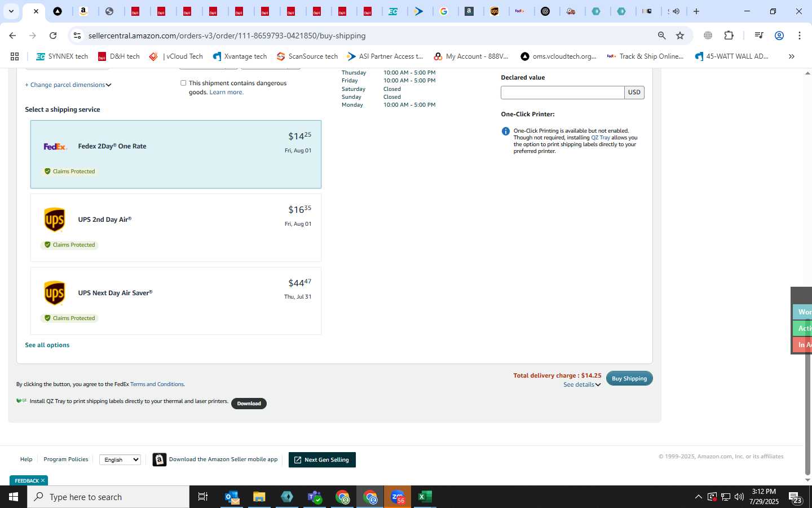
Task: Open the QZ Tray link
Action: pos(600,138)
